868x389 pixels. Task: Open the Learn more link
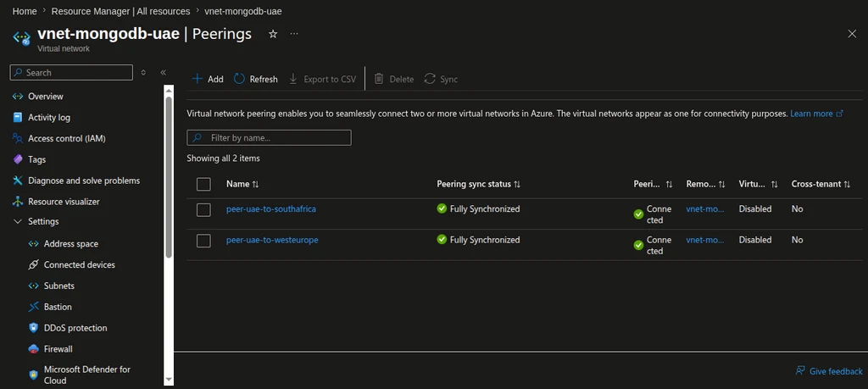816,114
